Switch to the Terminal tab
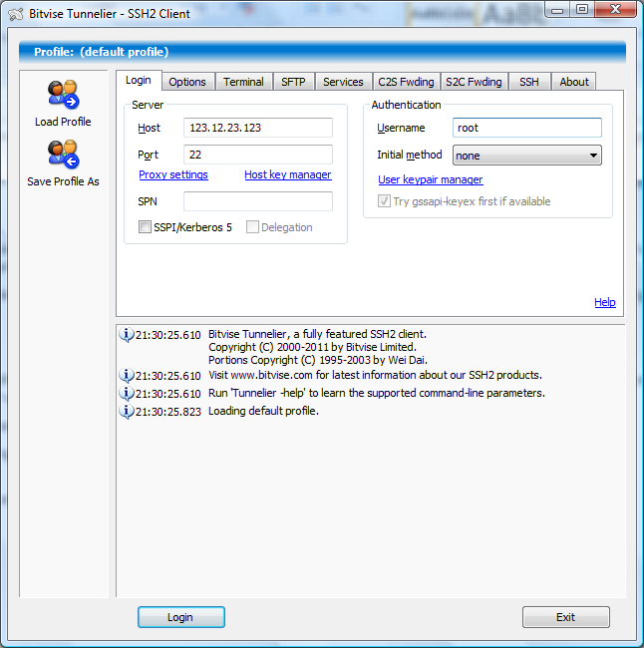The image size is (644, 648). [243, 82]
